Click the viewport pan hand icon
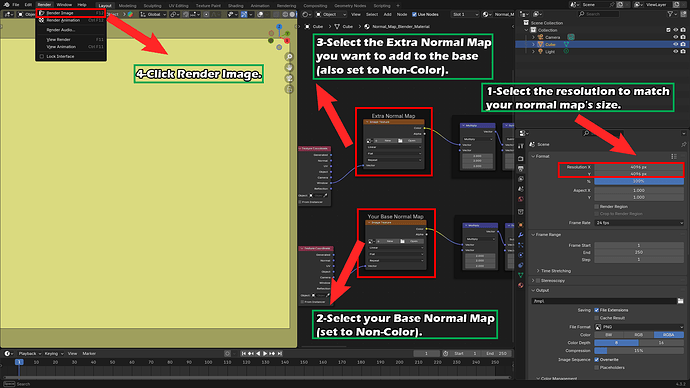Viewport: 690px width, 388px height. pos(289,67)
